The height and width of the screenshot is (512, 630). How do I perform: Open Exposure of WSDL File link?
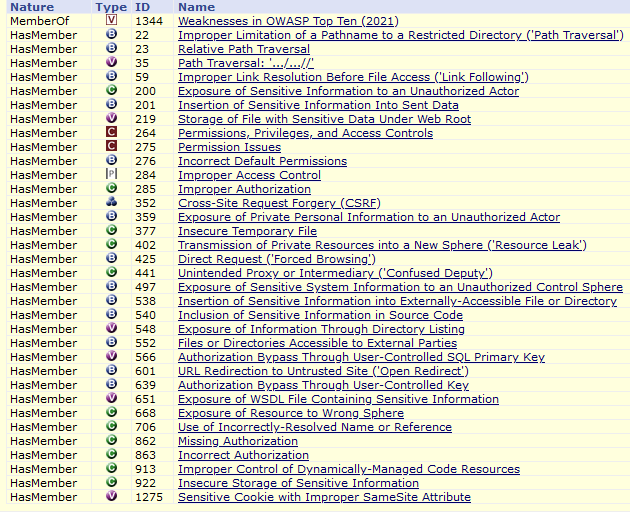pos(338,399)
